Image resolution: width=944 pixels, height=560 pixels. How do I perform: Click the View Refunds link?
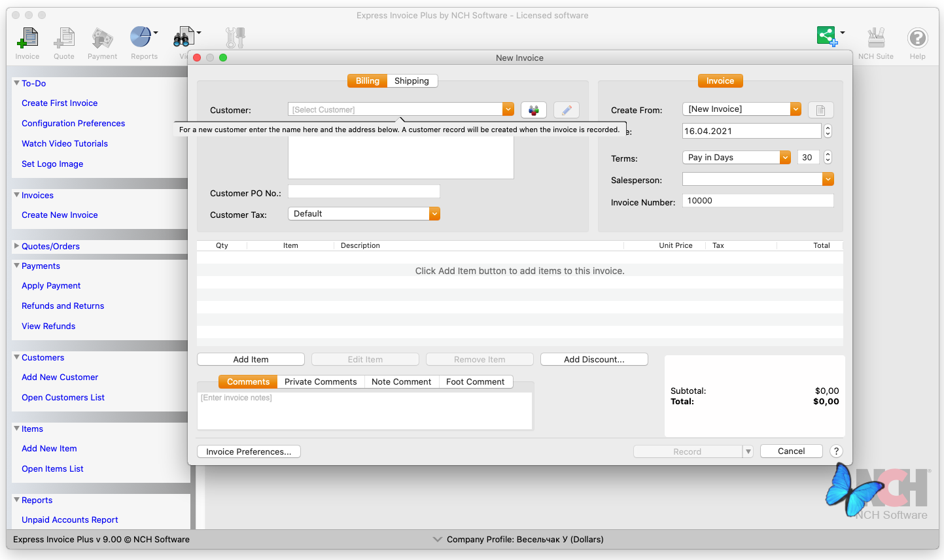click(48, 326)
